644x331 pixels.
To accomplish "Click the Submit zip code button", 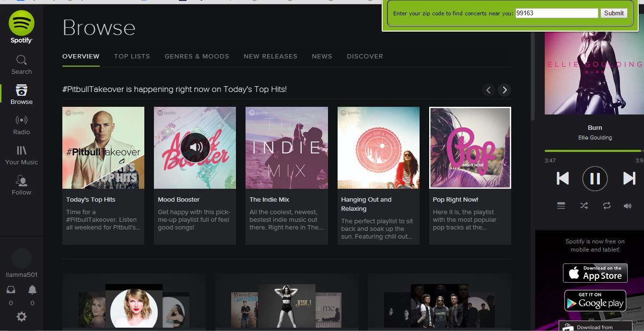I will click(614, 13).
